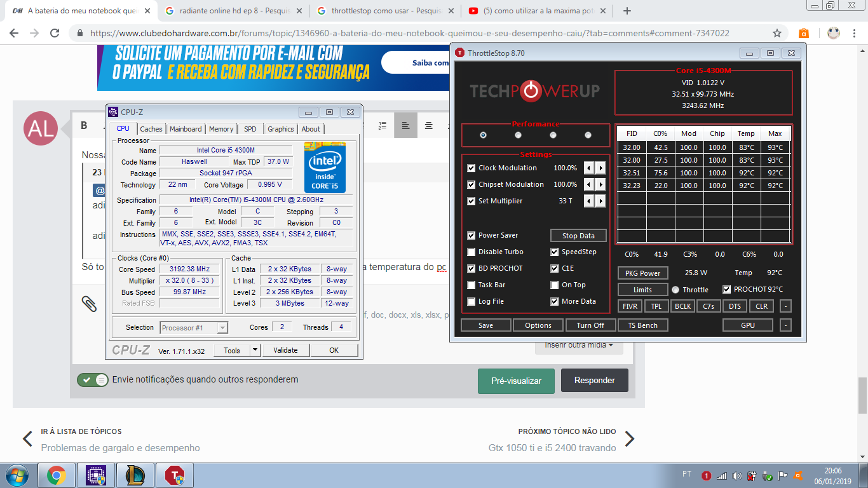Click the Bold formatting icon in the forum editor
The image size is (868, 488).
coord(84,125)
